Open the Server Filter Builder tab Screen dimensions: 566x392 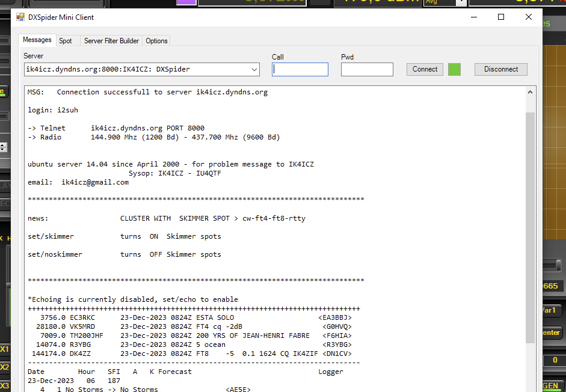(x=111, y=41)
